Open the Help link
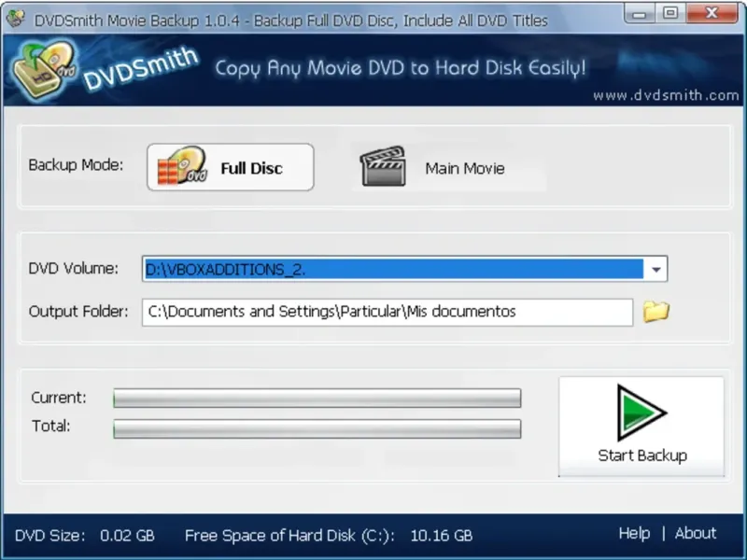The width and height of the screenshot is (747, 560). coord(634,533)
